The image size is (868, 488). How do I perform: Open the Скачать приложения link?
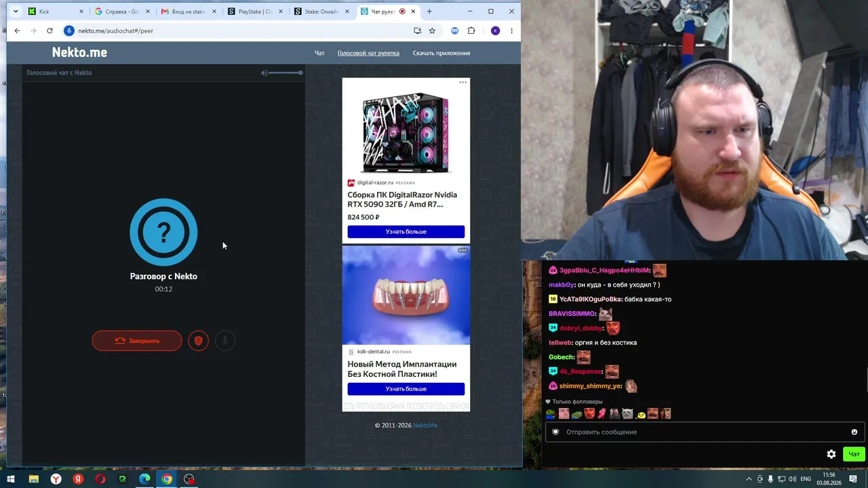click(x=441, y=53)
